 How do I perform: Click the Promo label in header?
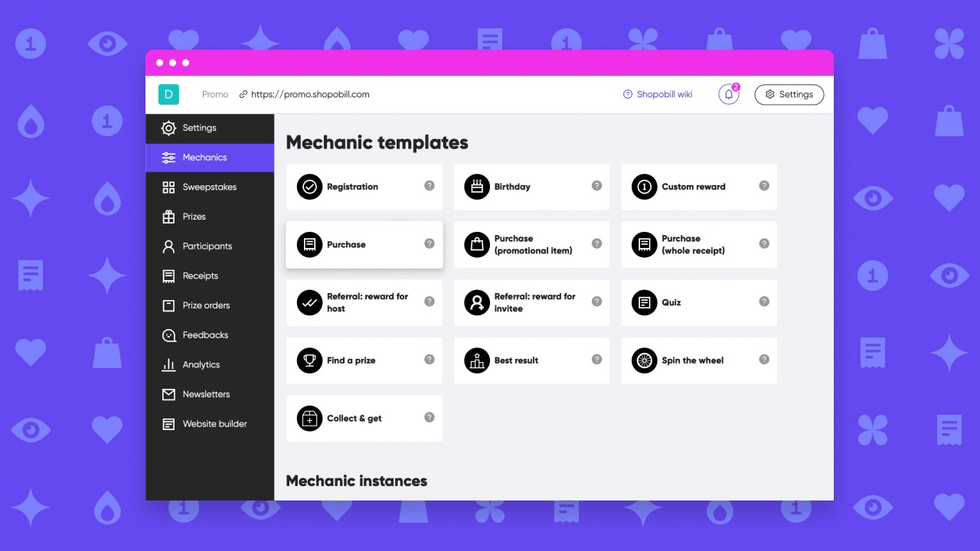[215, 95]
